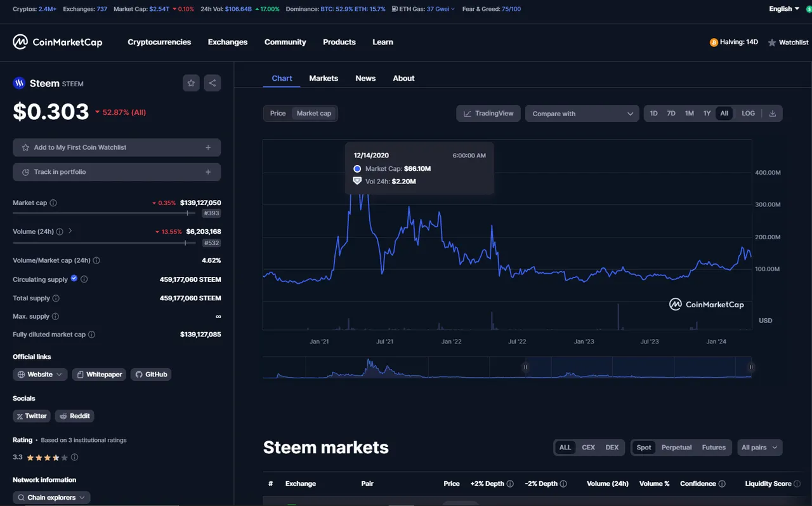Set chart range to 1D

(x=654, y=114)
